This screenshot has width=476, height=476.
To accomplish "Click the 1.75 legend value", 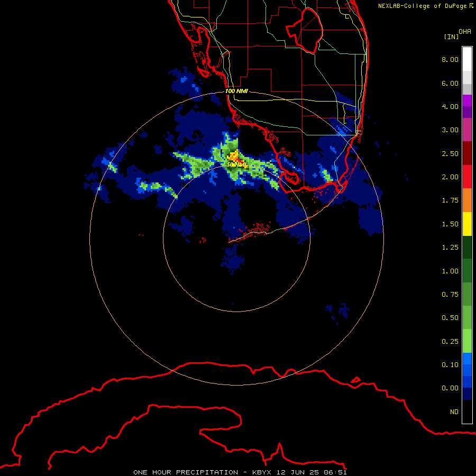I will click(x=450, y=200).
